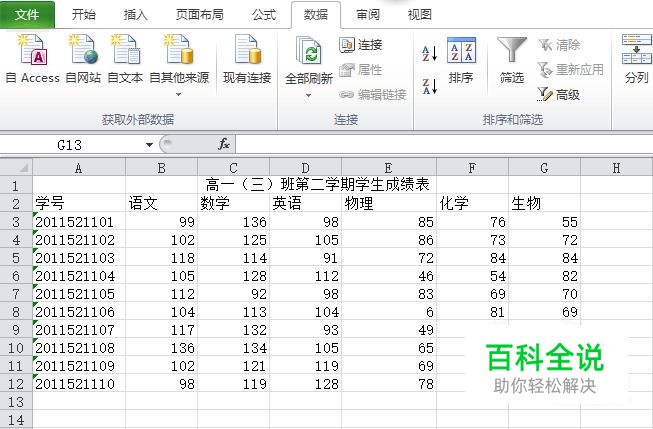Select row 13 header
Viewport: 653px width, 429px height.
coord(16,402)
